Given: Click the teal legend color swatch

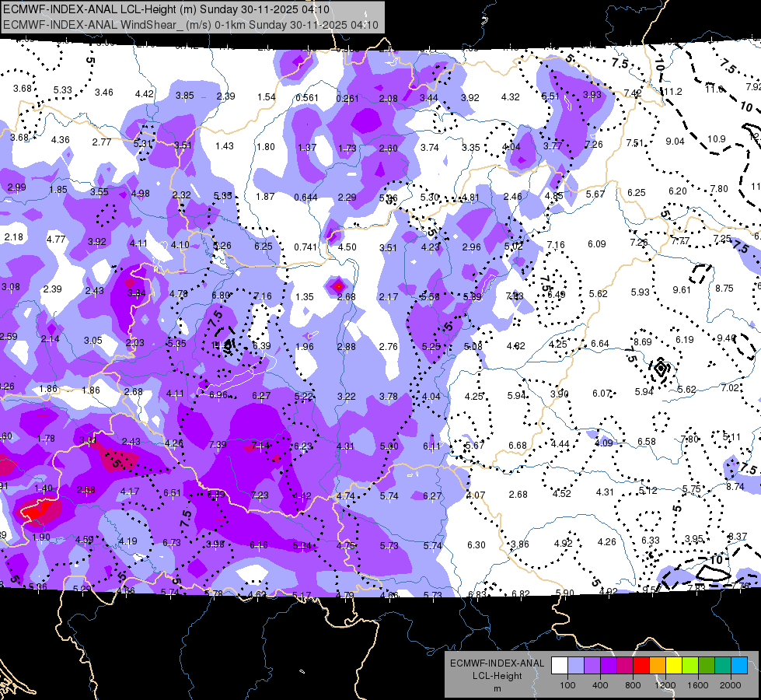Looking at the screenshot, I should coord(723,666).
